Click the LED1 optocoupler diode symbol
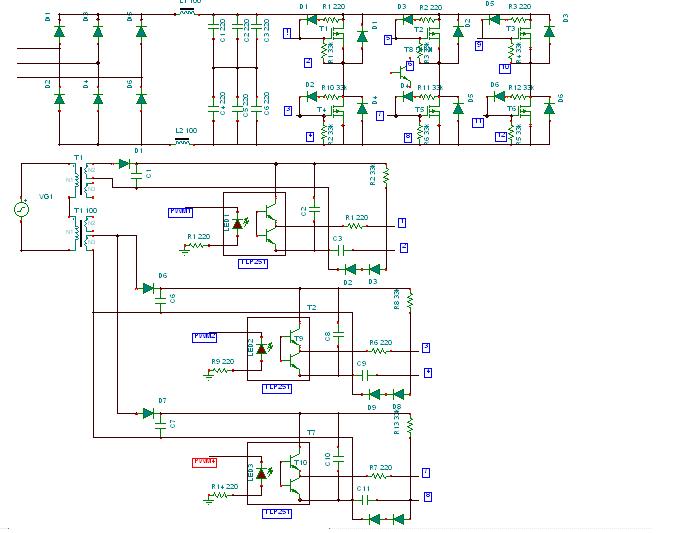This screenshot has width=673, height=533. pyautogui.click(x=238, y=224)
